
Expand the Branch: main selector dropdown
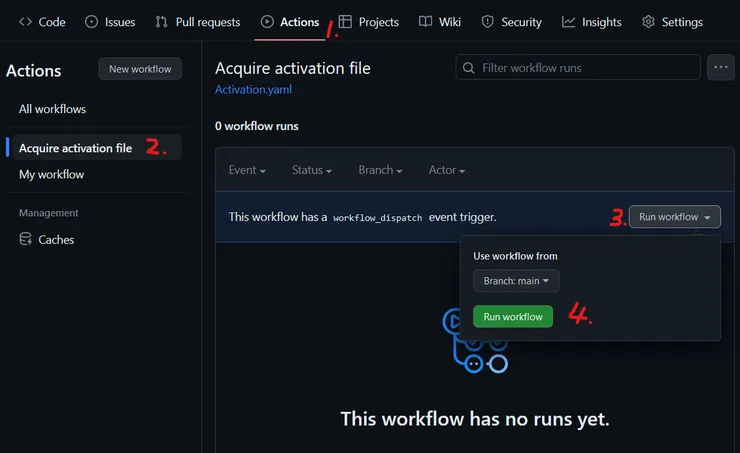pyautogui.click(x=516, y=281)
